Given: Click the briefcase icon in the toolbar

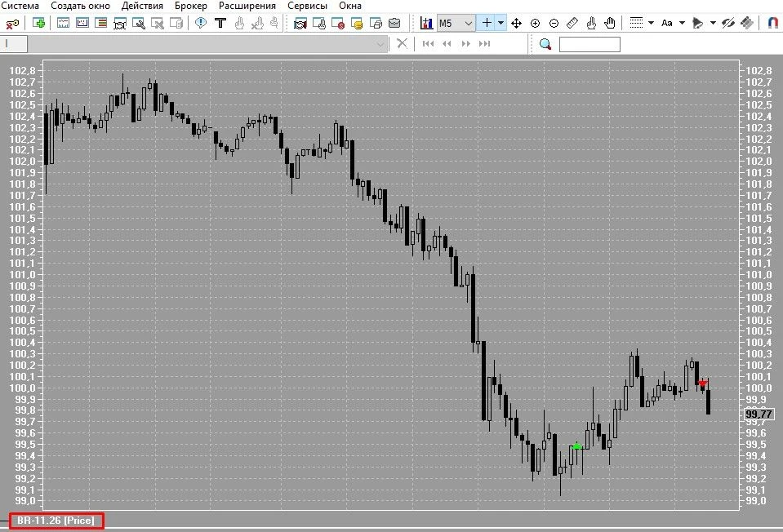Looking at the screenshot, I should point(394,23).
